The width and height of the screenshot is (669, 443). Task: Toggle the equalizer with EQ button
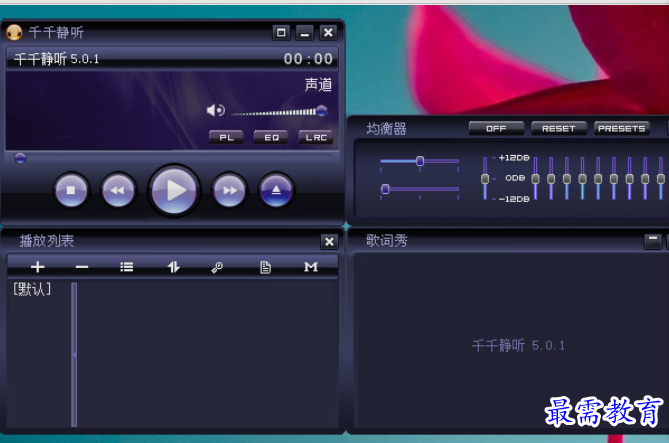pyautogui.click(x=271, y=137)
